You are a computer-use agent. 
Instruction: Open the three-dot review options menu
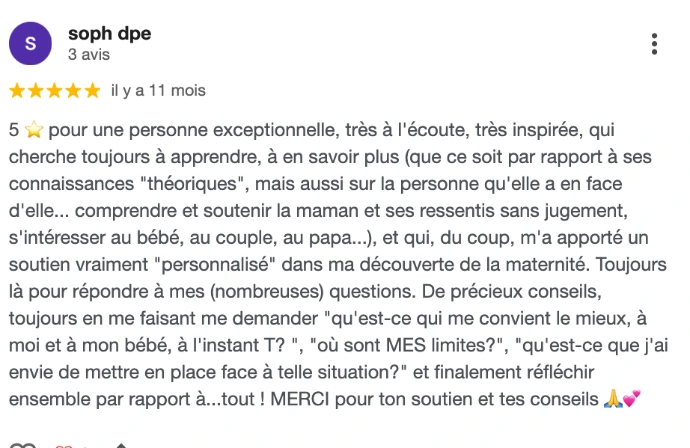654,44
